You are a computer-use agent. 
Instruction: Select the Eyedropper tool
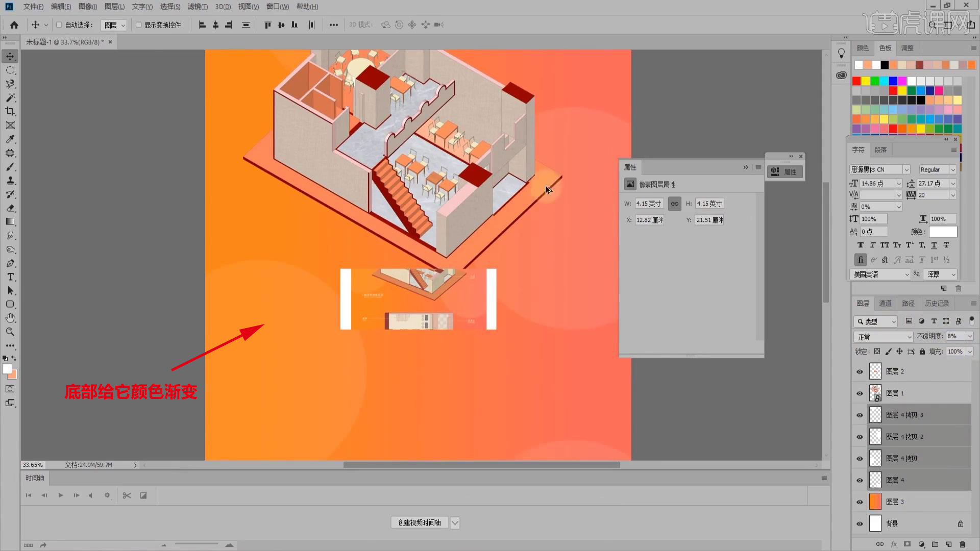click(10, 139)
